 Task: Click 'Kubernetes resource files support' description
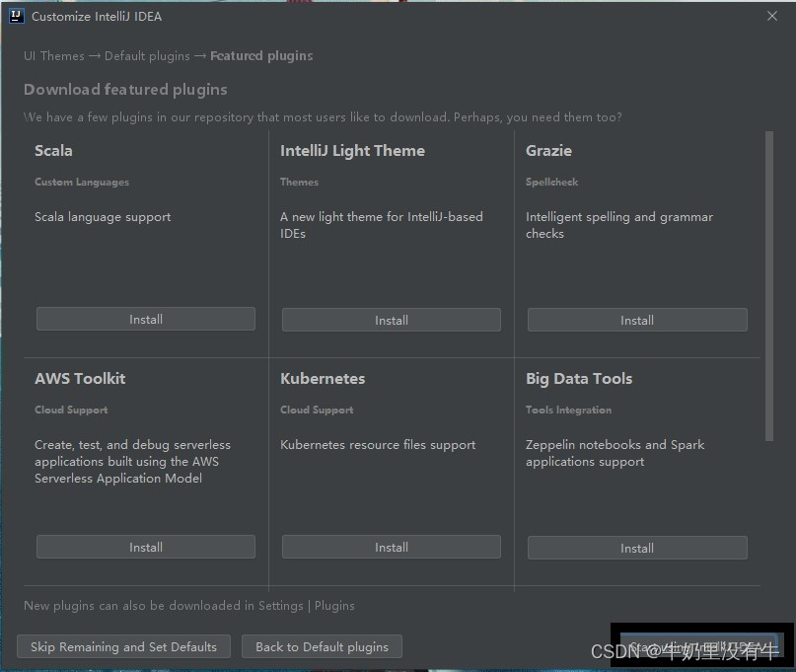coord(378,445)
